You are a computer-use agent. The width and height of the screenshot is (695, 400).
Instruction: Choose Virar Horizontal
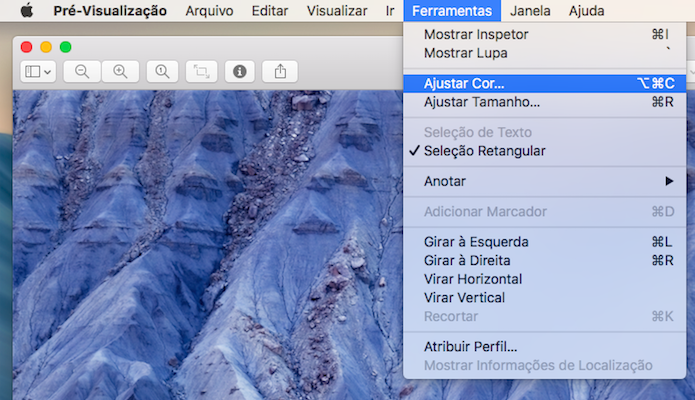coord(545,279)
